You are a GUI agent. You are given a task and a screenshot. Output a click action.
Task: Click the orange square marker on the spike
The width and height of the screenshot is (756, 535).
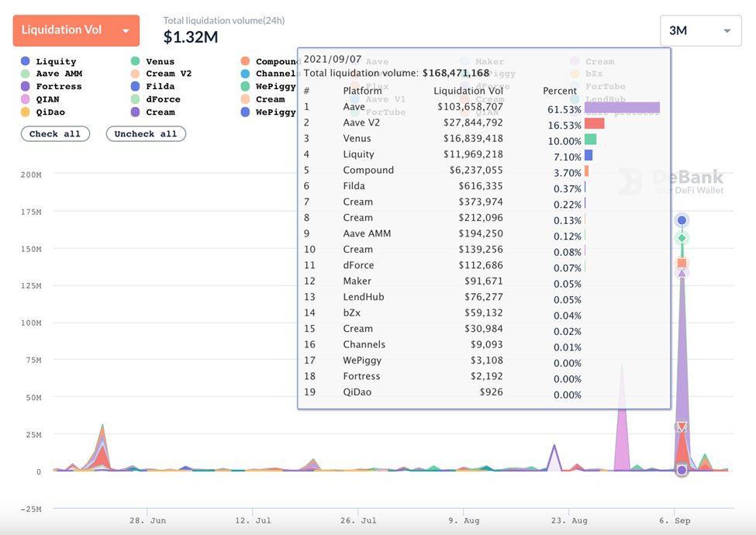click(x=682, y=264)
